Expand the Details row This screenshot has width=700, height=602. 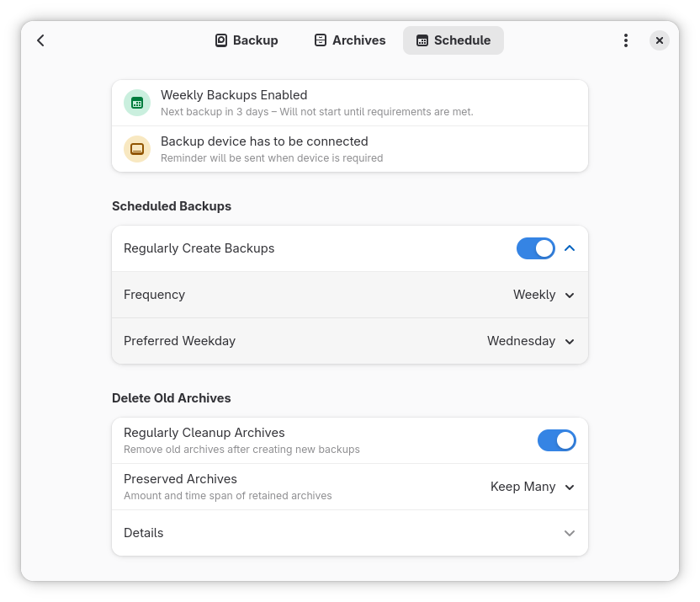tap(350, 533)
